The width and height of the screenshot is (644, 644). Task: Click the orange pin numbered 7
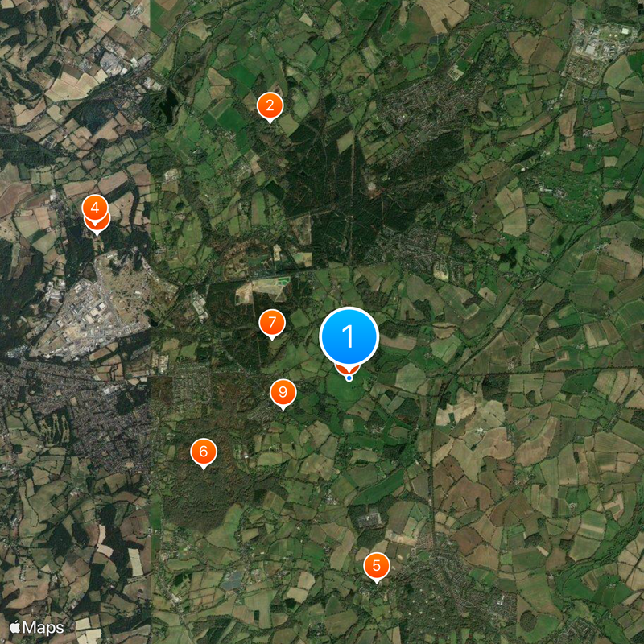point(272,323)
